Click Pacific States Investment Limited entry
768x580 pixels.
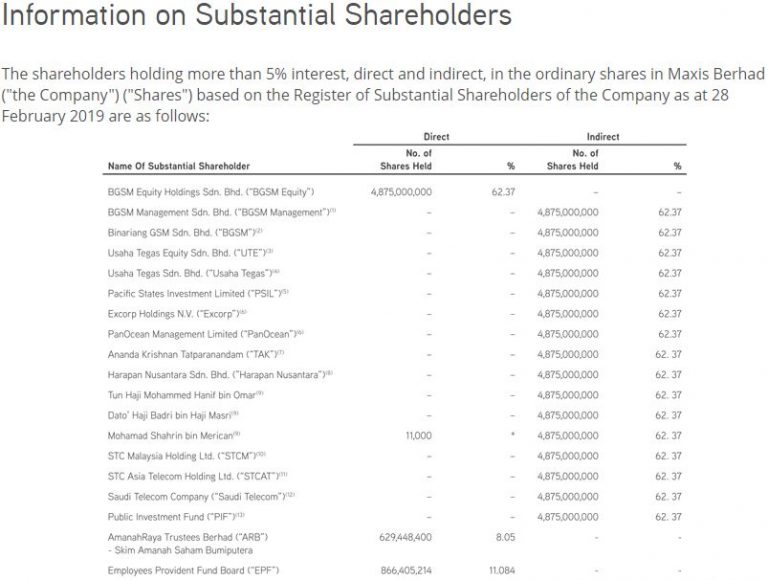(x=198, y=293)
